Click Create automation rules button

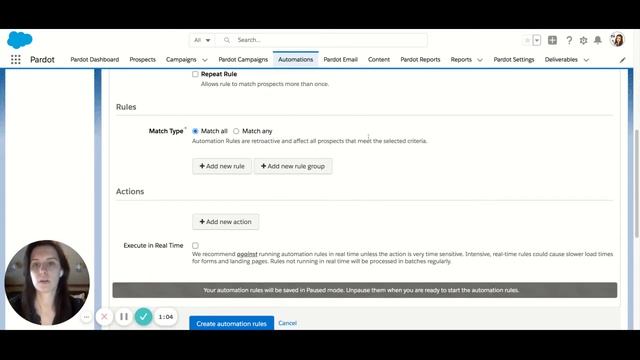point(231,323)
